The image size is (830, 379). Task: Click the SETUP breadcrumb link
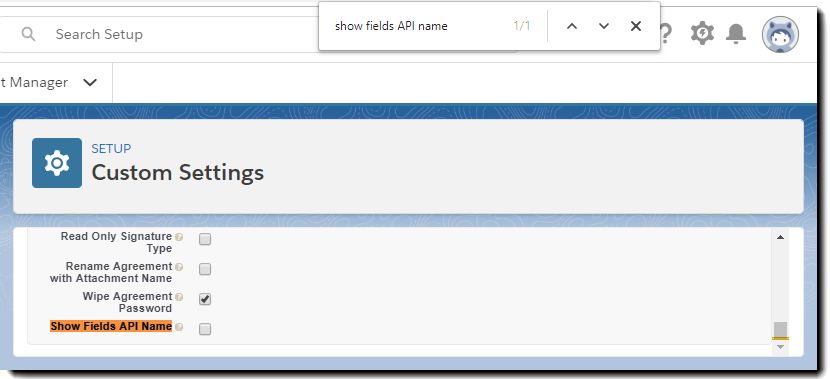(111, 149)
